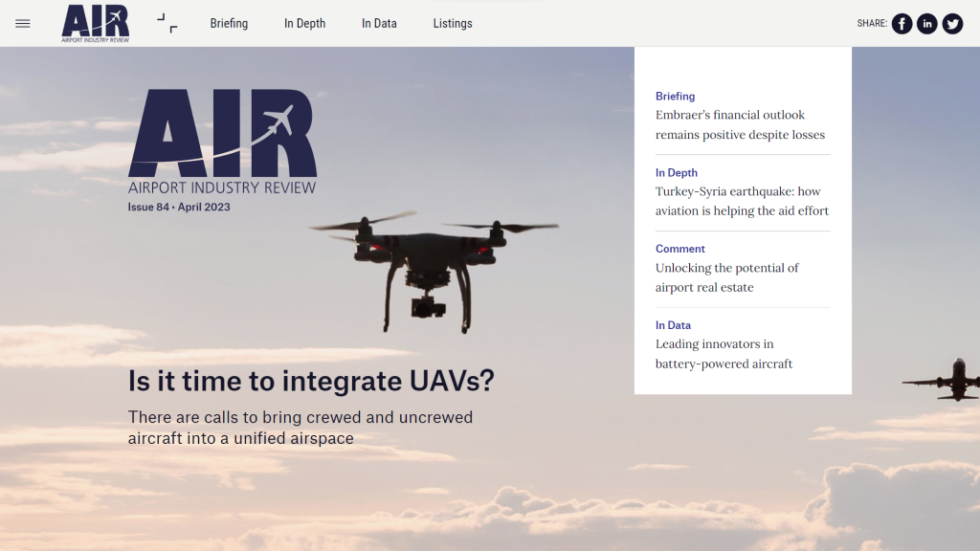Open the Turkey-Syria earthquake article

(x=742, y=202)
